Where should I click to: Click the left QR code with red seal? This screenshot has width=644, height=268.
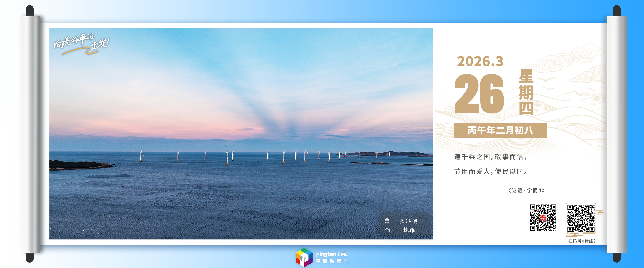(x=543, y=217)
